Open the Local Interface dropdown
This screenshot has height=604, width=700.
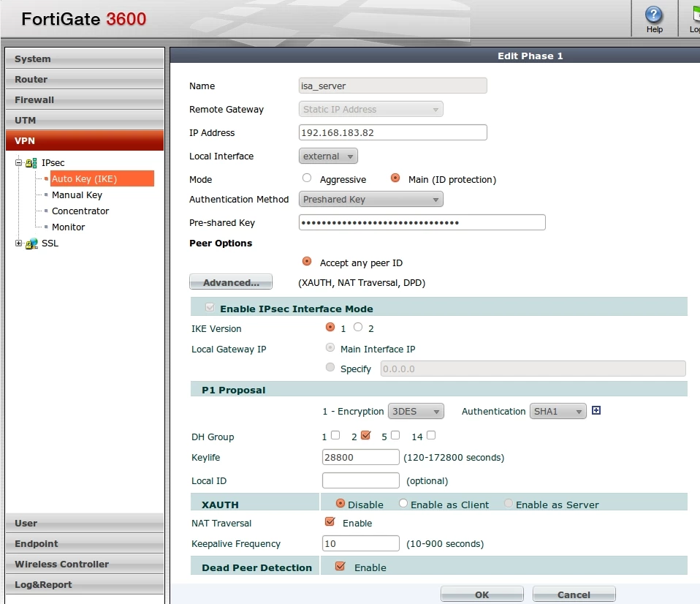[x=328, y=156]
